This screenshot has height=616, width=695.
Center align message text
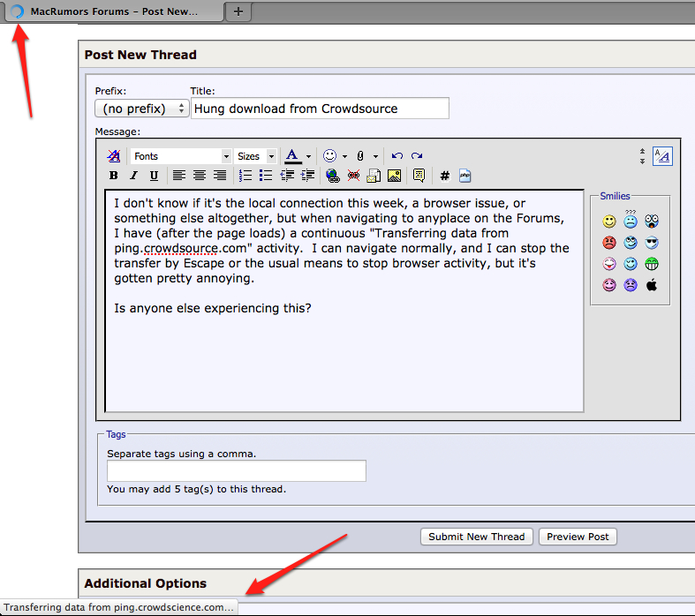click(x=199, y=176)
